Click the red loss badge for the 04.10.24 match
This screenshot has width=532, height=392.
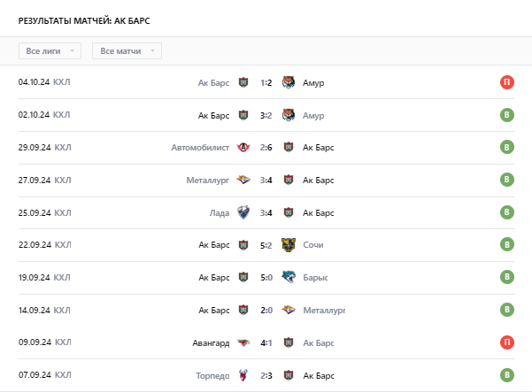click(x=507, y=83)
